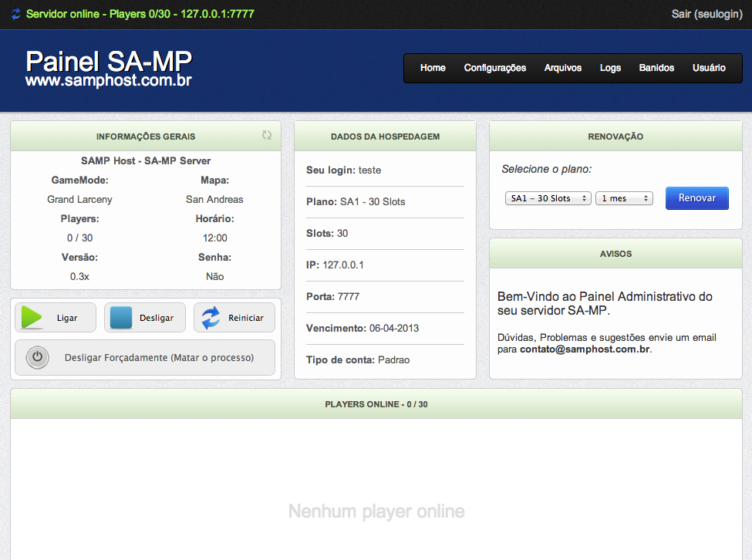Click the blue refresh icon beside Servidor online
This screenshot has height=560, width=752.
pos(16,14)
